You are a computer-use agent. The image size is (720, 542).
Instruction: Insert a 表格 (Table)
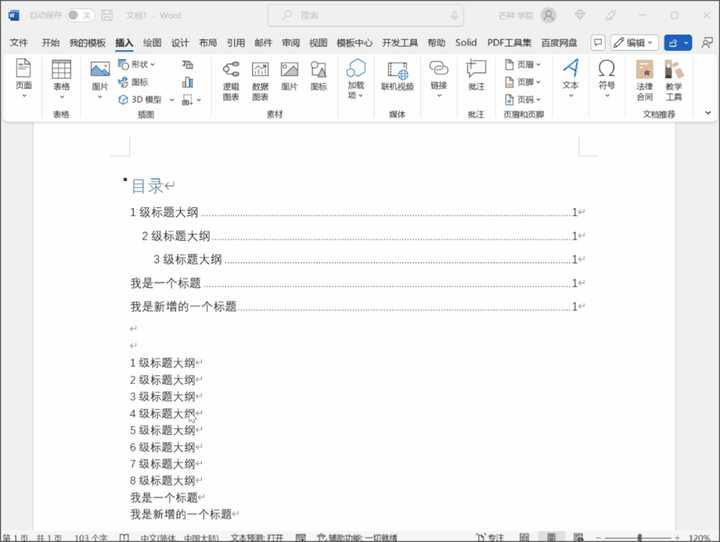61,79
